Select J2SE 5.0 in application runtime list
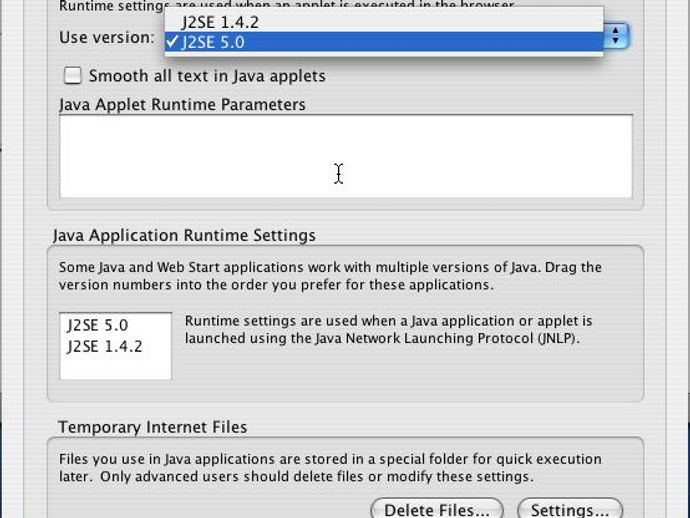The width and height of the screenshot is (690, 518). [x=115, y=325]
